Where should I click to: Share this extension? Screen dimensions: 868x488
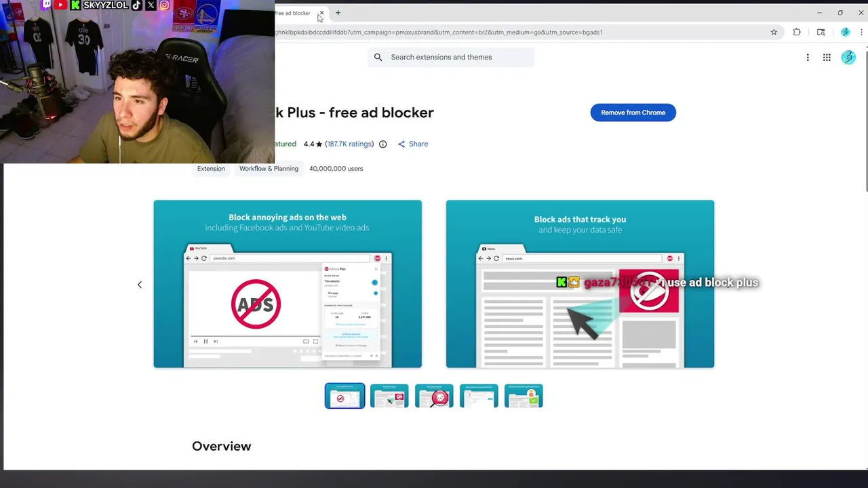[x=413, y=144]
